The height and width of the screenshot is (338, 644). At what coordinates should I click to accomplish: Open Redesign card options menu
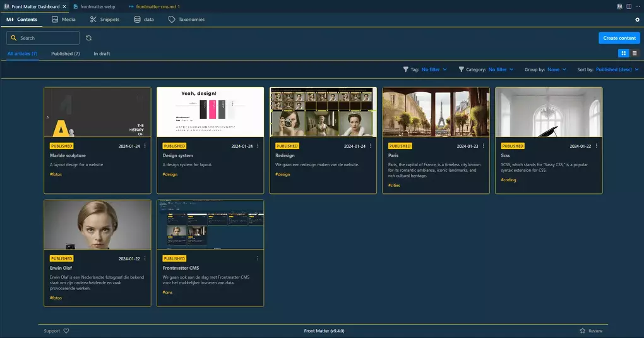tap(371, 146)
